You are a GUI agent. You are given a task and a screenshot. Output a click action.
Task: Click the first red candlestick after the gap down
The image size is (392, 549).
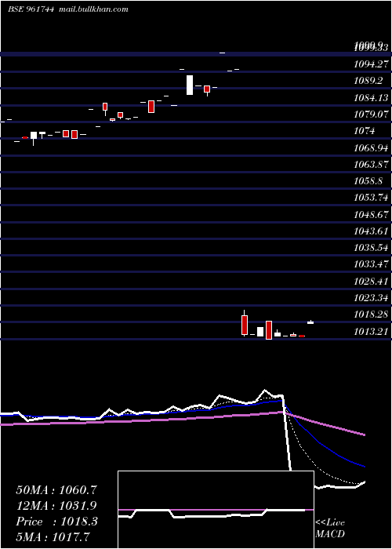[245, 324]
